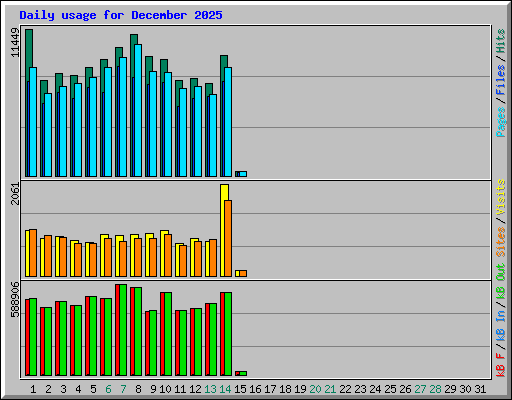Click the green kB Out bar for day 10
The image size is (512, 400).
pos(168,334)
